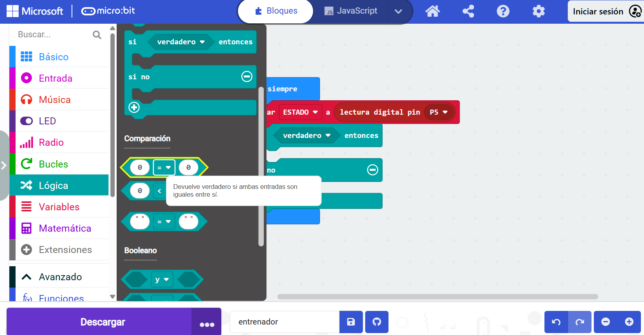Zoom out the workspace

(x=605, y=322)
